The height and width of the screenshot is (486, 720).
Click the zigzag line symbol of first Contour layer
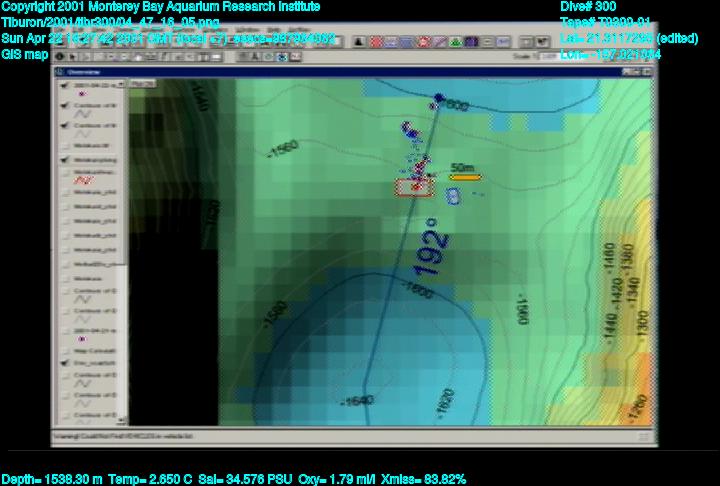84,115
